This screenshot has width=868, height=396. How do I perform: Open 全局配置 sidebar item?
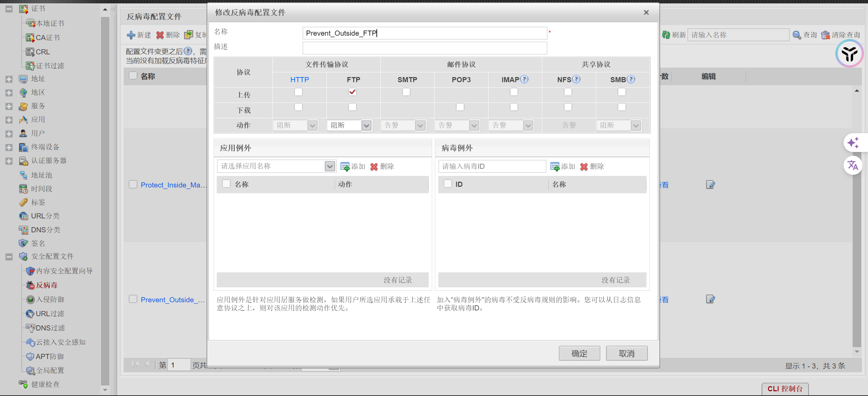click(50, 371)
